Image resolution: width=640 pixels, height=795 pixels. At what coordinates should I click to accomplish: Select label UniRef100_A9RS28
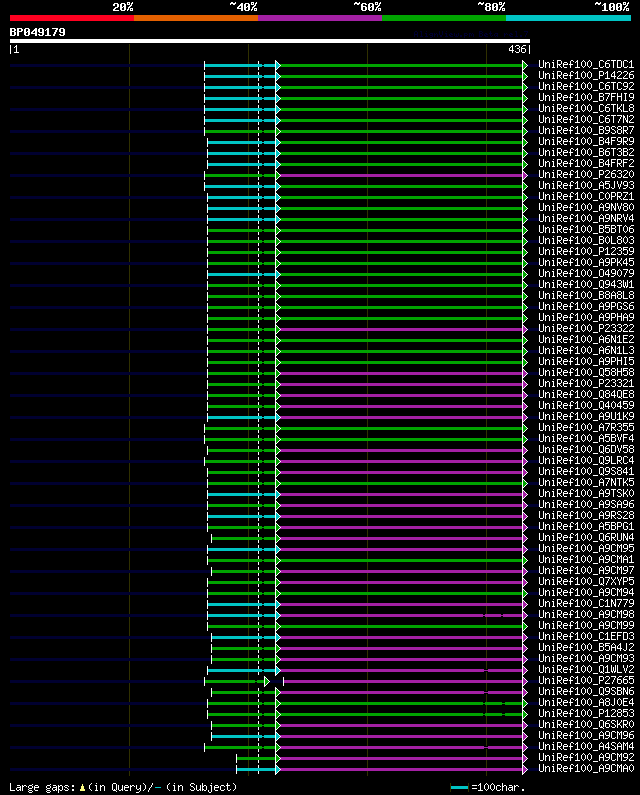[x=586, y=516]
